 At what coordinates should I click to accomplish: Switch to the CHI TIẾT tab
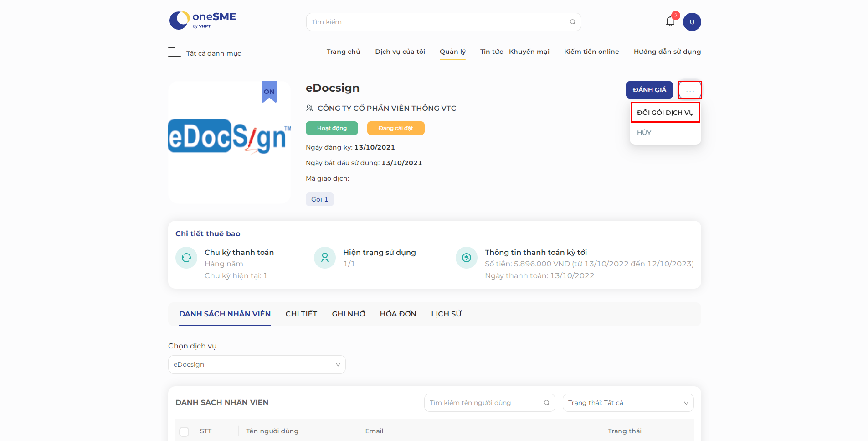coord(301,314)
